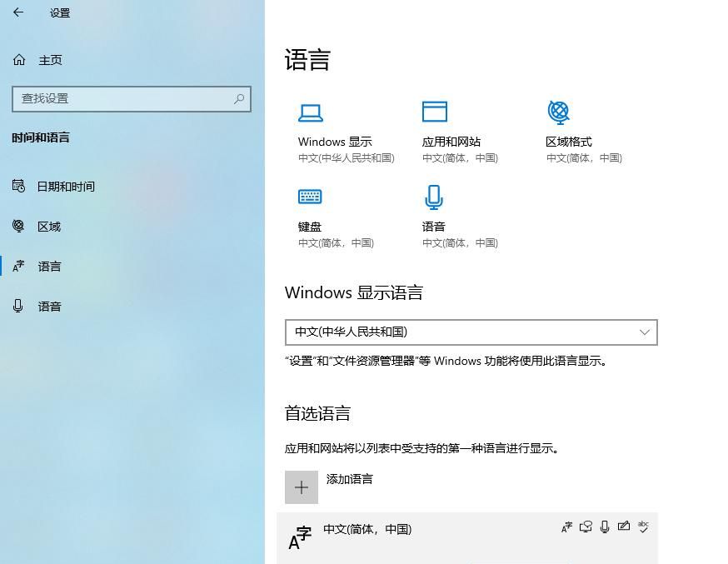Screen dimensions: 728x564
Task: Click the 首选语言 heading
Action: (317, 413)
